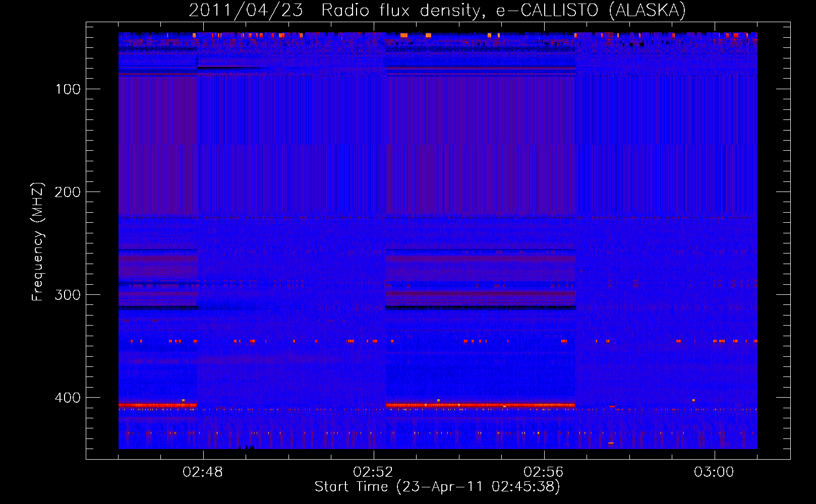816x504 pixels.
Task: Click the 300 frequency tick label
Action: coord(68,295)
